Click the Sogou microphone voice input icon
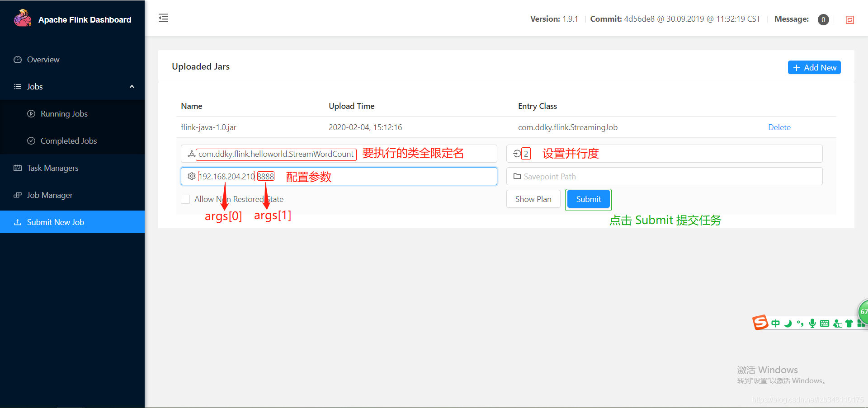 tap(812, 324)
